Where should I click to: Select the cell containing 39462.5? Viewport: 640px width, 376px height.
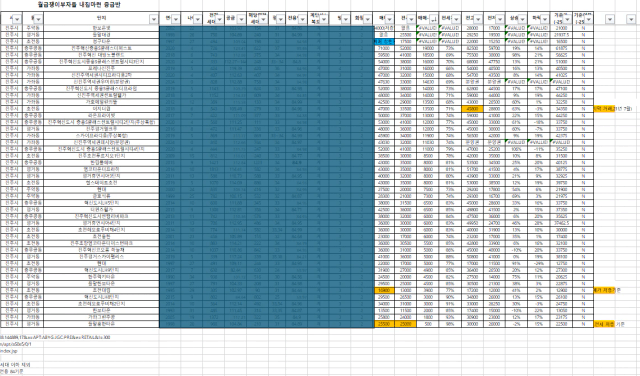(561, 223)
